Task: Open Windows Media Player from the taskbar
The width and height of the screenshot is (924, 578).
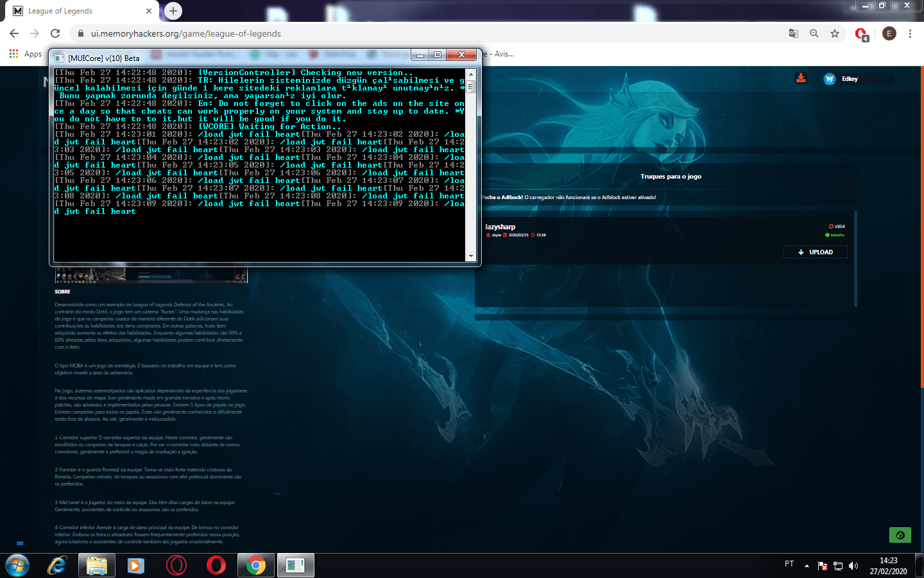Action: pos(137,566)
